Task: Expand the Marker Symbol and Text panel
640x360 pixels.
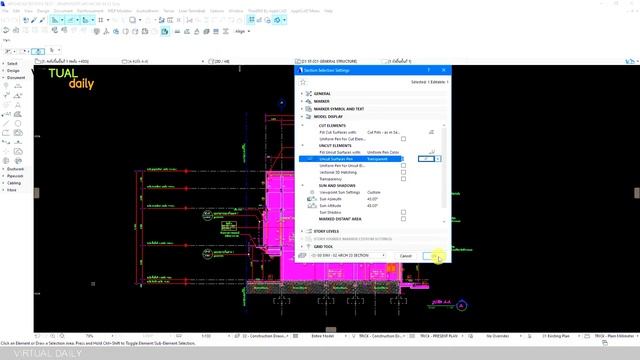Action: 302,109
